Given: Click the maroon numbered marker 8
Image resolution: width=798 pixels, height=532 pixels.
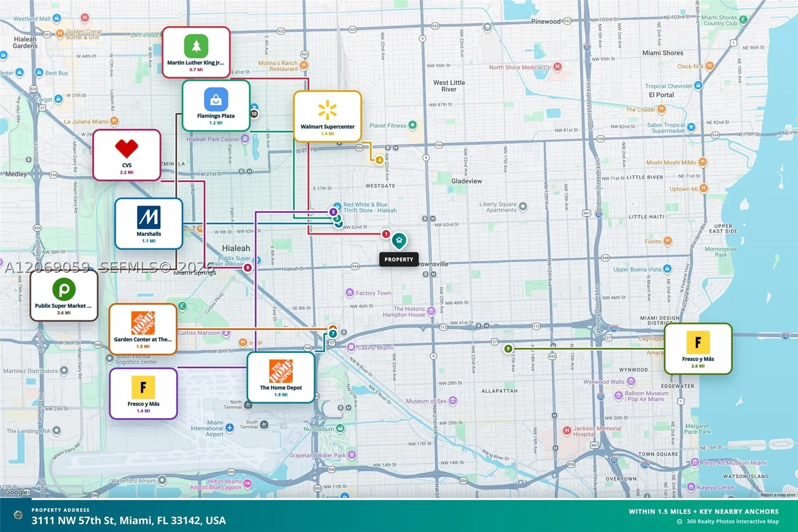Looking at the screenshot, I should coord(248,268).
